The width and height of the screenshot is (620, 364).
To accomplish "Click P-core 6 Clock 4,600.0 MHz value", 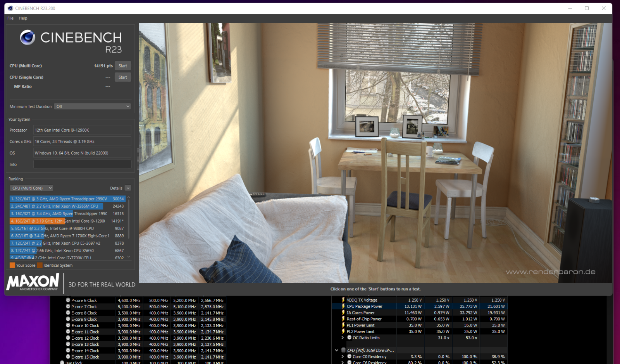I will tap(129, 300).
